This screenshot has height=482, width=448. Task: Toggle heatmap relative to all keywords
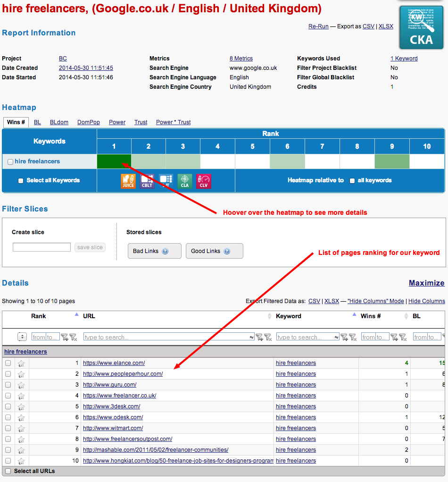pos(352,181)
